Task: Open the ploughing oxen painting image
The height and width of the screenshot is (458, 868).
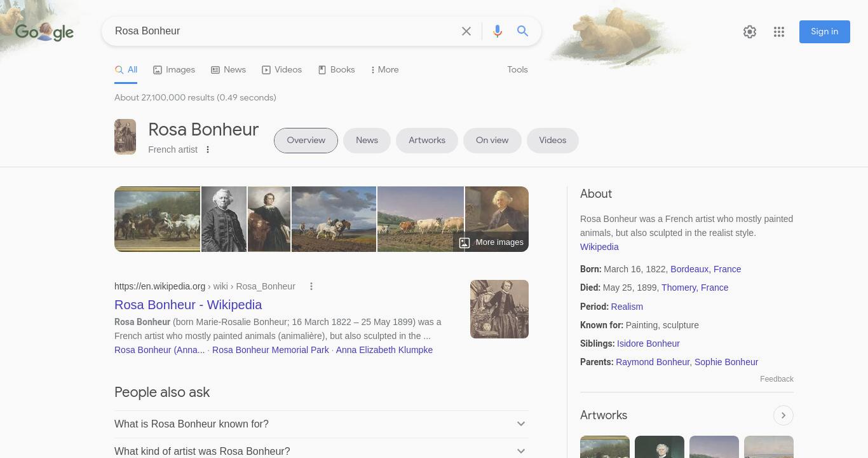Action: click(334, 219)
